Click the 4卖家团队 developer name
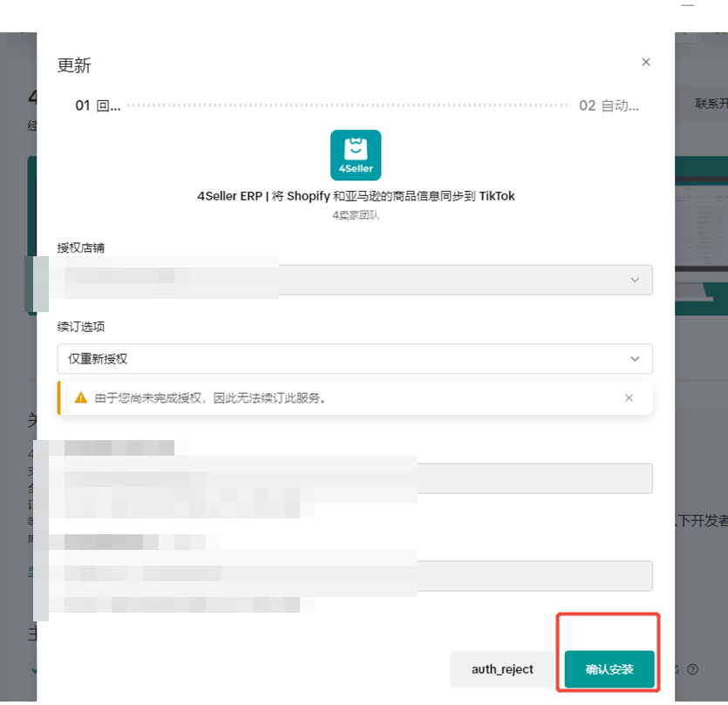Viewport: 728px width, 705px height. (x=356, y=215)
